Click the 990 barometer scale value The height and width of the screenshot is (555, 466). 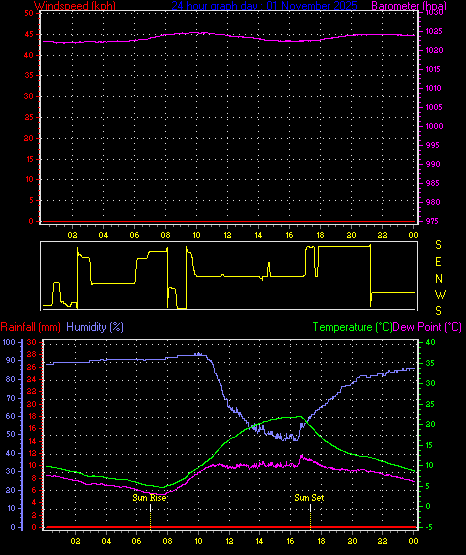click(433, 164)
